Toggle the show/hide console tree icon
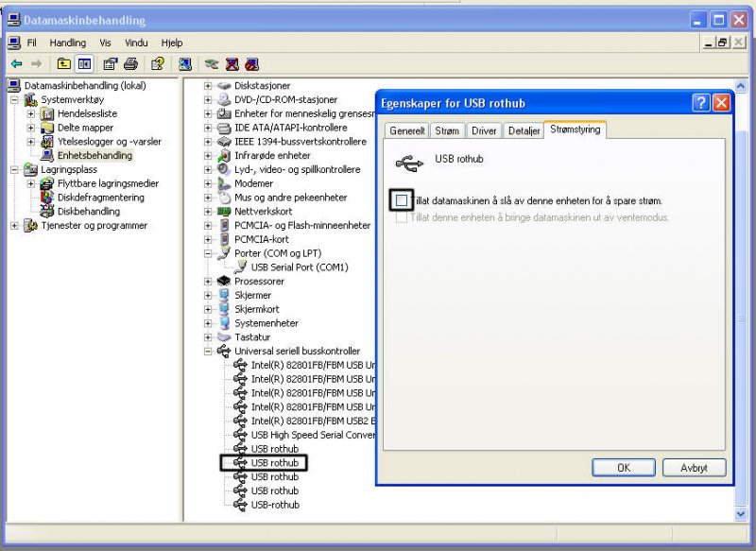Screen dimensions: 756x551 pyautogui.click(x=84, y=64)
